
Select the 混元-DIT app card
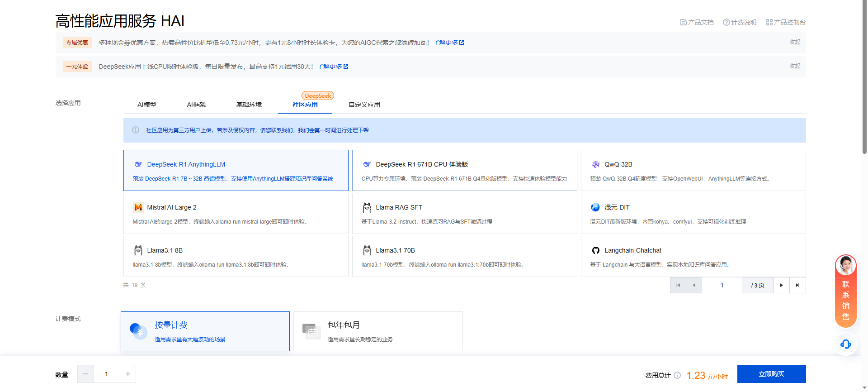[x=693, y=214]
